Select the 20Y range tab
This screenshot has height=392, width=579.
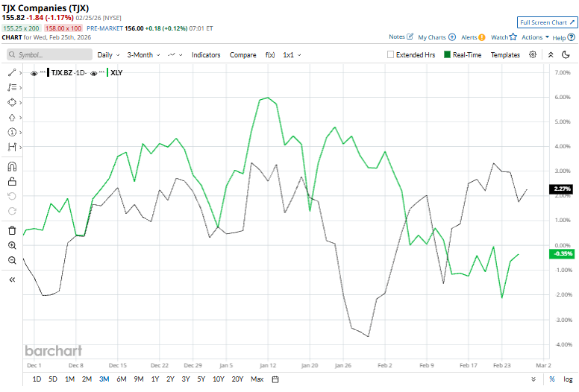tap(237, 379)
